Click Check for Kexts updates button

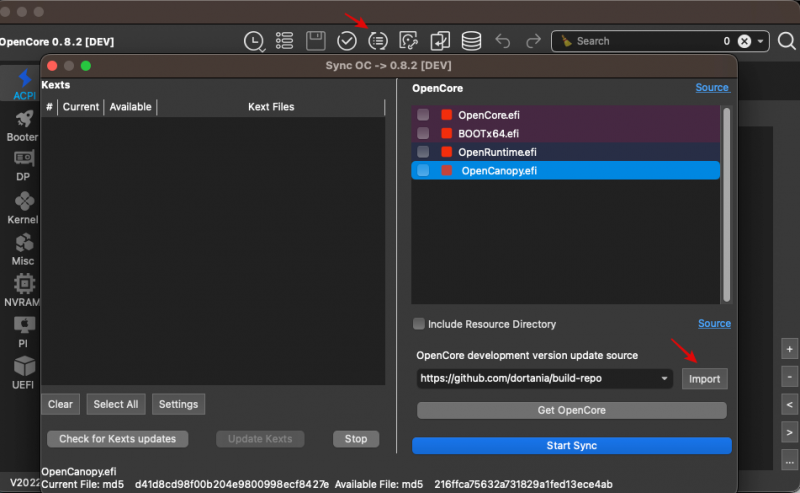(117, 439)
